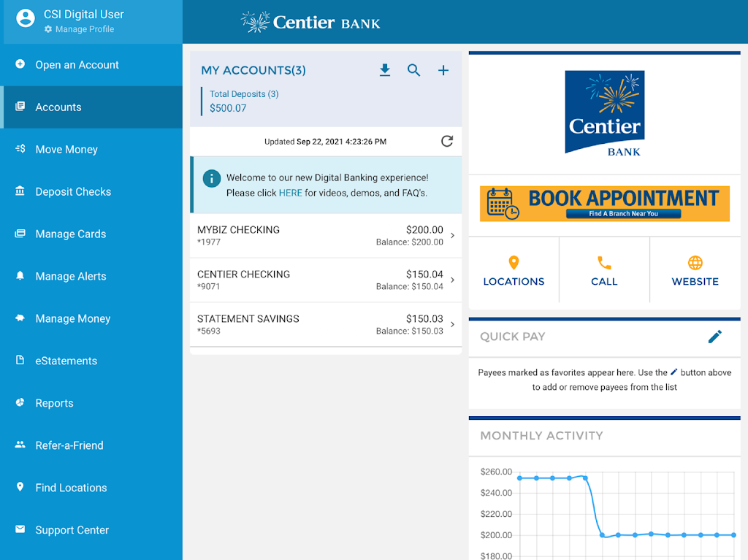Open Support Center menu item

(x=91, y=530)
